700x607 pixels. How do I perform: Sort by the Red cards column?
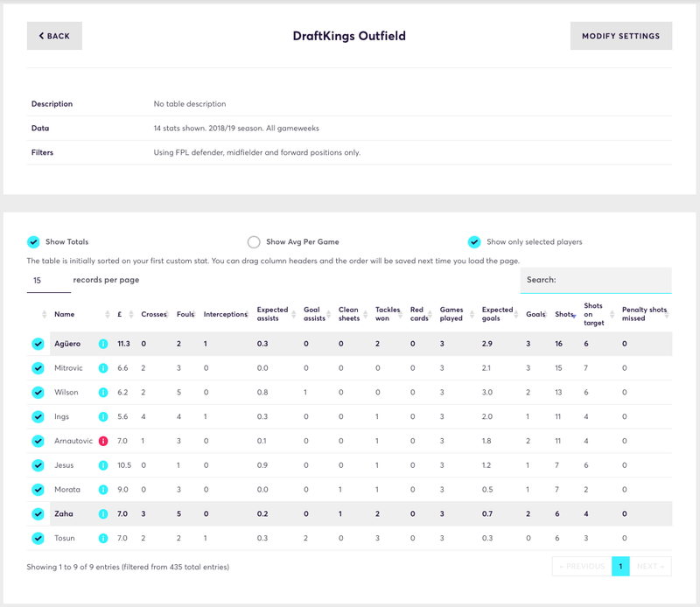pyautogui.click(x=421, y=314)
